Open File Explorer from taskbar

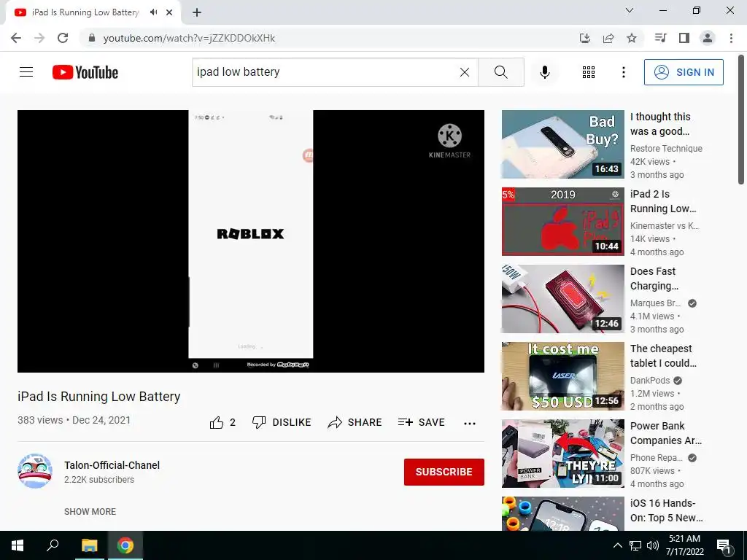pyautogui.click(x=89, y=545)
